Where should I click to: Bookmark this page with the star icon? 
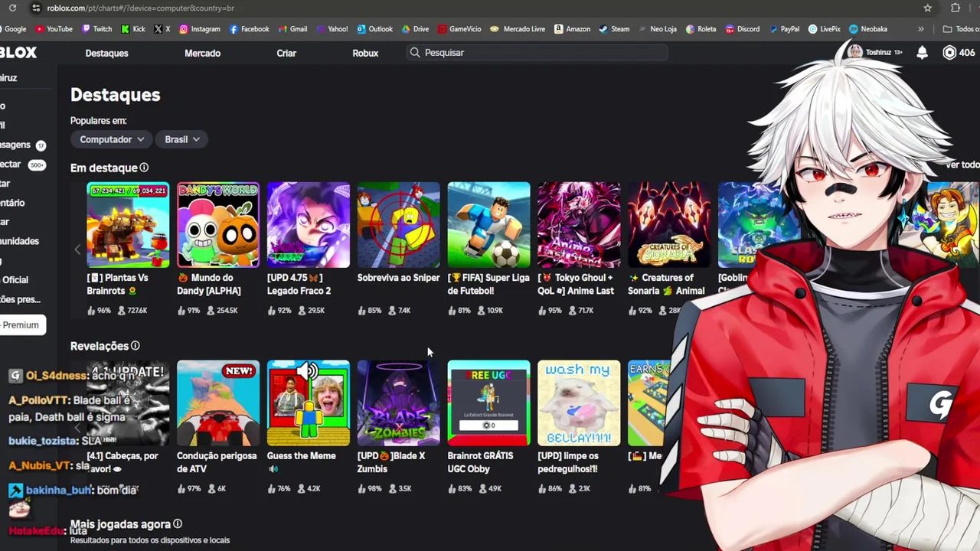(927, 8)
